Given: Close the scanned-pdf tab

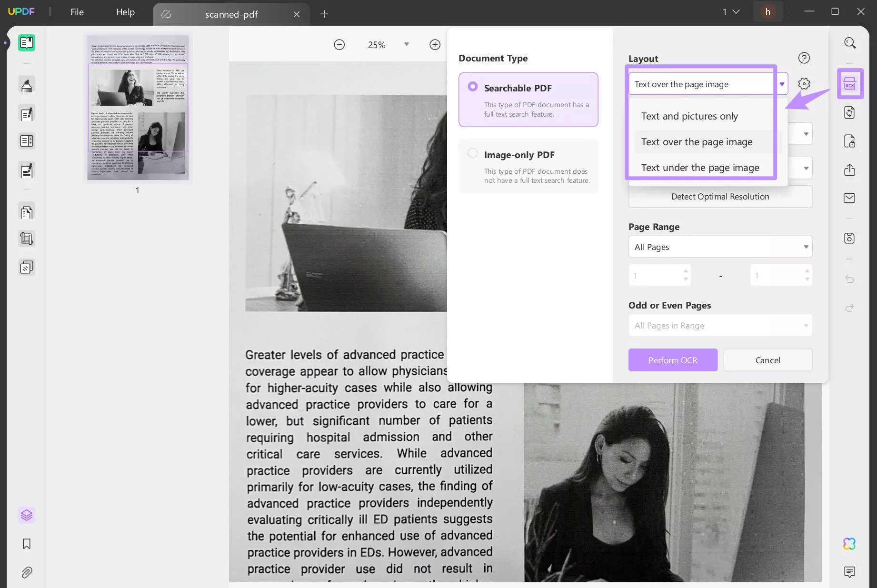Looking at the screenshot, I should click(x=297, y=14).
